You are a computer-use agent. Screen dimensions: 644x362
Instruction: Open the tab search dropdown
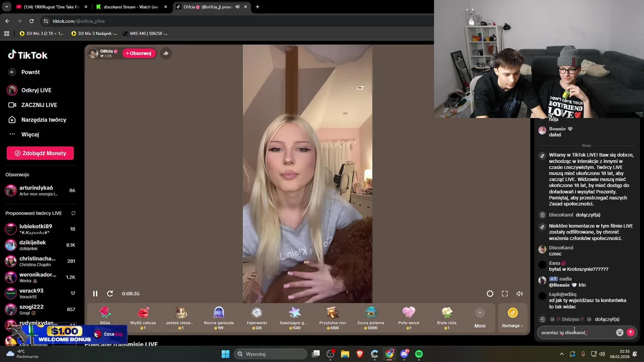pos(7,7)
